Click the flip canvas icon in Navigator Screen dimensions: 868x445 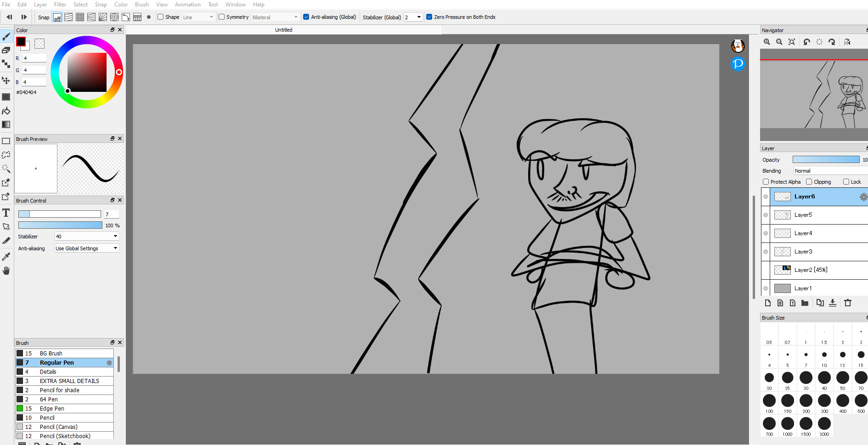click(847, 42)
